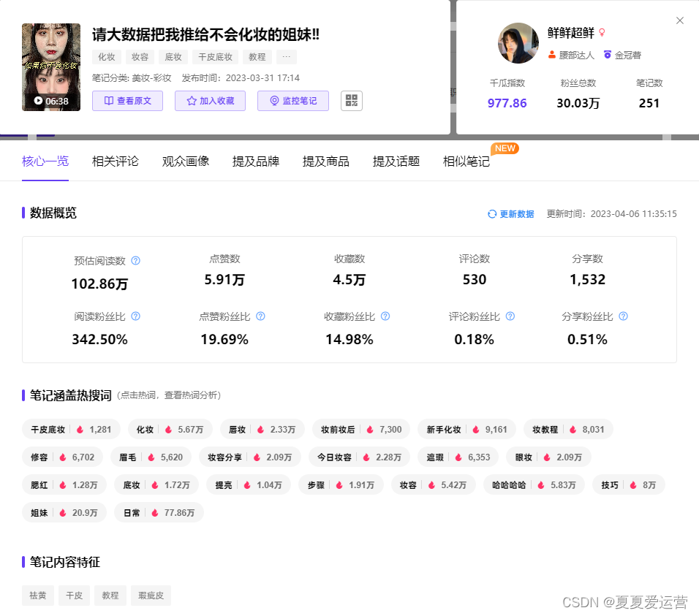
Task: Open hot word 新手化妆 9,161
Action: (466, 430)
